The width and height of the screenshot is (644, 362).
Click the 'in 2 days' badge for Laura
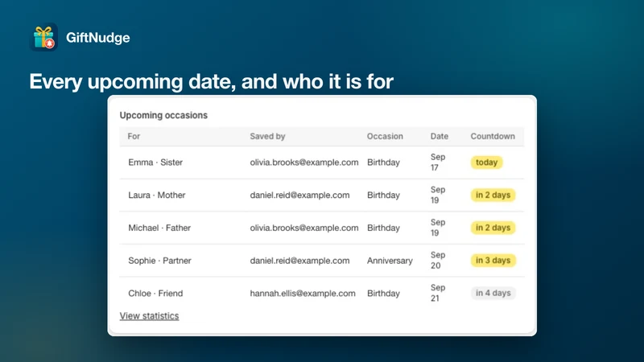(493, 195)
